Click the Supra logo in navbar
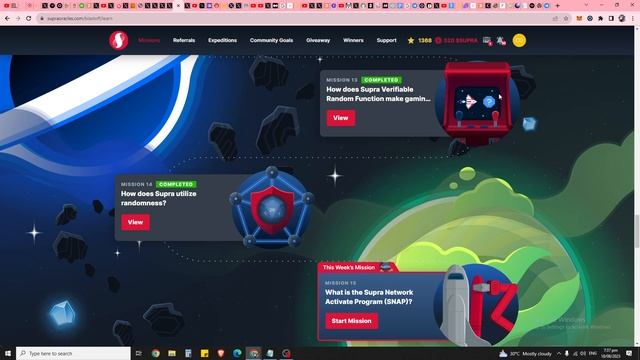The image size is (640, 360). click(x=118, y=40)
